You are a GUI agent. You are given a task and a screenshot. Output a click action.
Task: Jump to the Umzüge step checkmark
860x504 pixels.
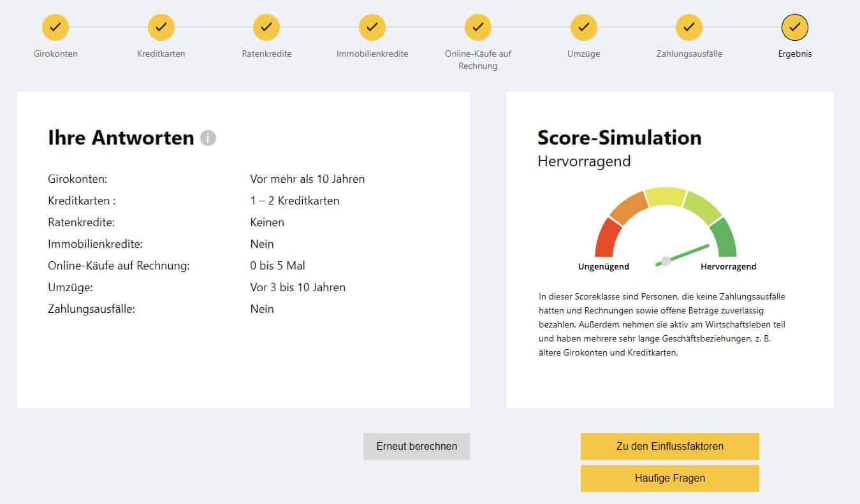coord(583,27)
